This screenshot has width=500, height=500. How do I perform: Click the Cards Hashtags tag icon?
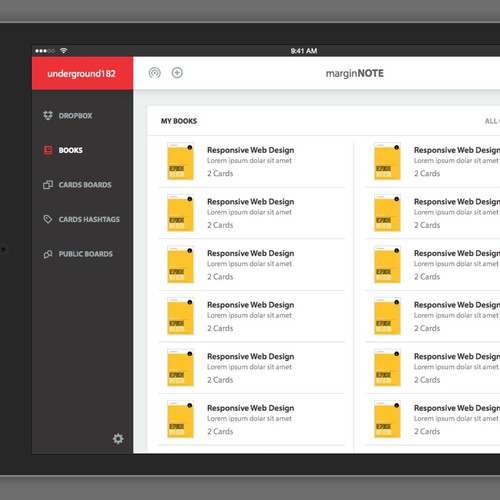[x=48, y=219]
